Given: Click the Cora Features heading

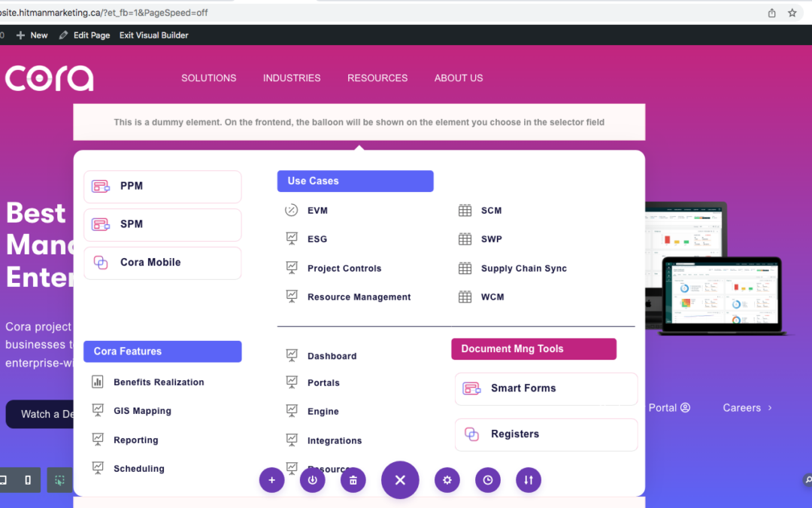Looking at the screenshot, I should [162, 351].
